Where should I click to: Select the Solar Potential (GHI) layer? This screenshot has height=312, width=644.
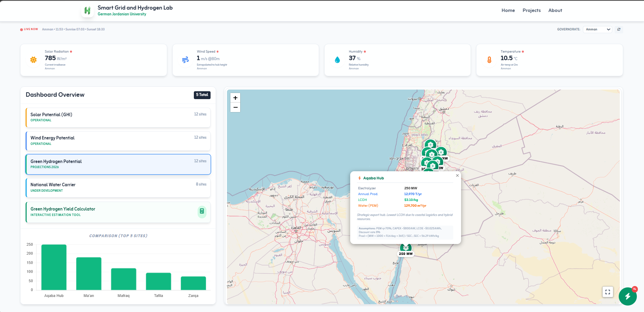[118, 118]
